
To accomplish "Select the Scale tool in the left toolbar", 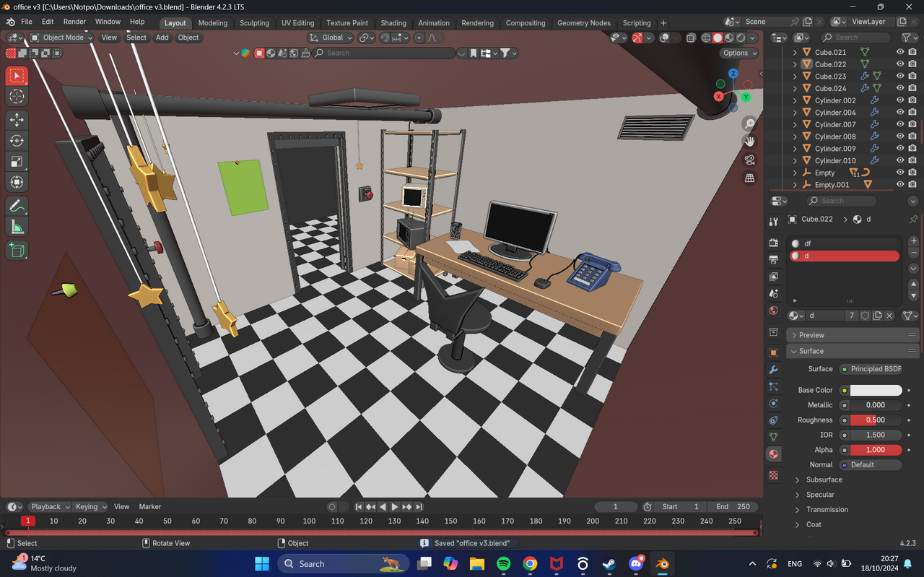I will tap(17, 162).
